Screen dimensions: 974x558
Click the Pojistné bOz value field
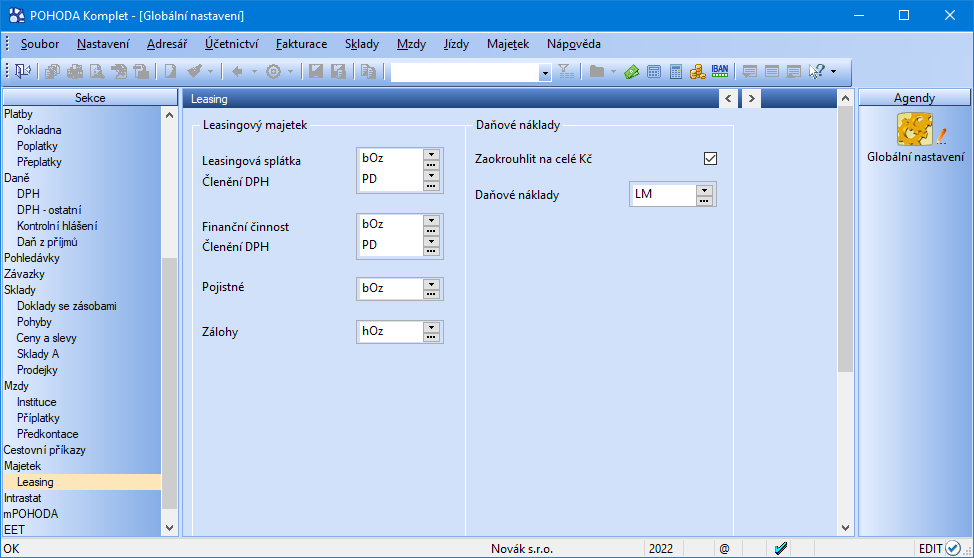[390, 288]
